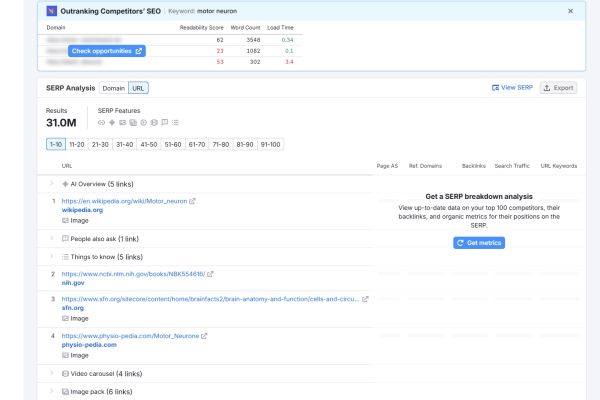Open external link icon for Wikipedia URL

click(193, 201)
